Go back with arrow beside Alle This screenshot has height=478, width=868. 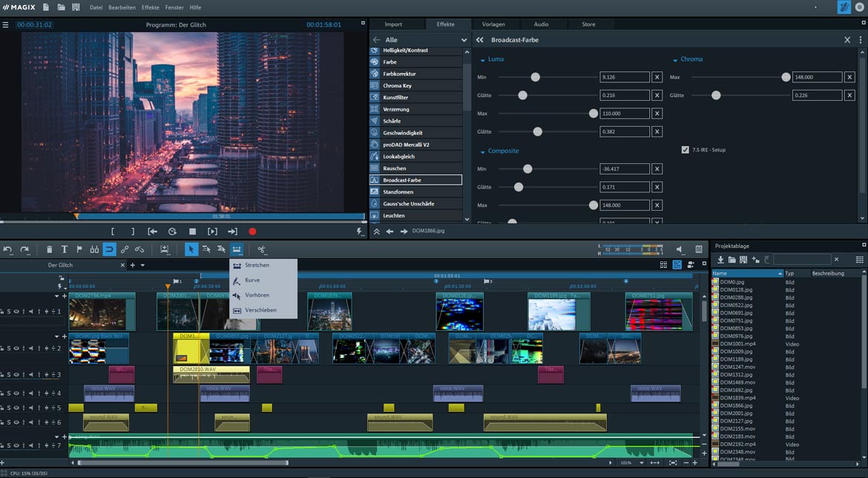(x=376, y=40)
